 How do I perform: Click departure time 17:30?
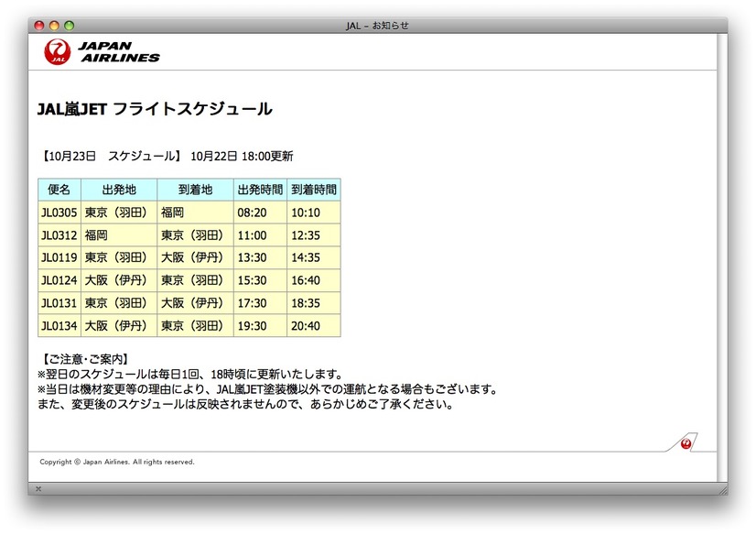pos(252,303)
